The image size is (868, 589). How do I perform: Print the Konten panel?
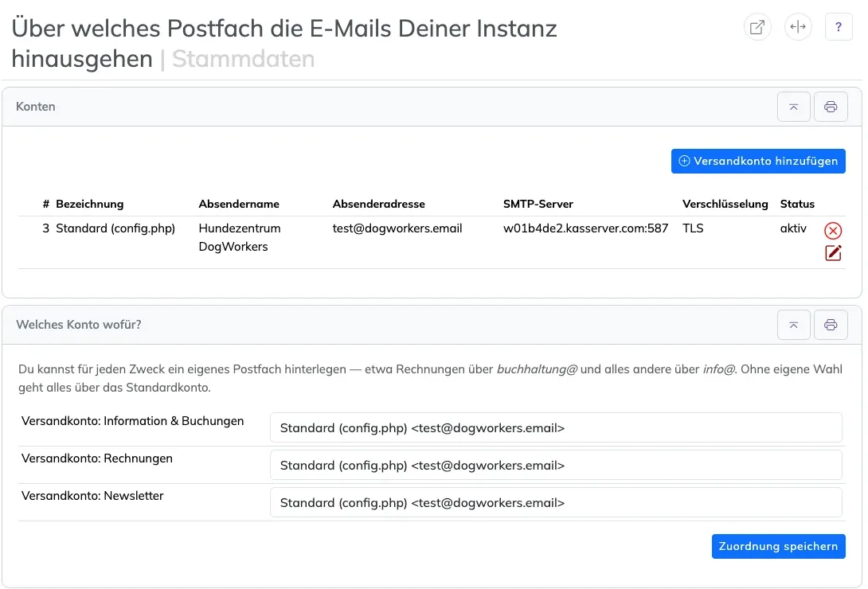pyautogui.click(x=831, y=107)
